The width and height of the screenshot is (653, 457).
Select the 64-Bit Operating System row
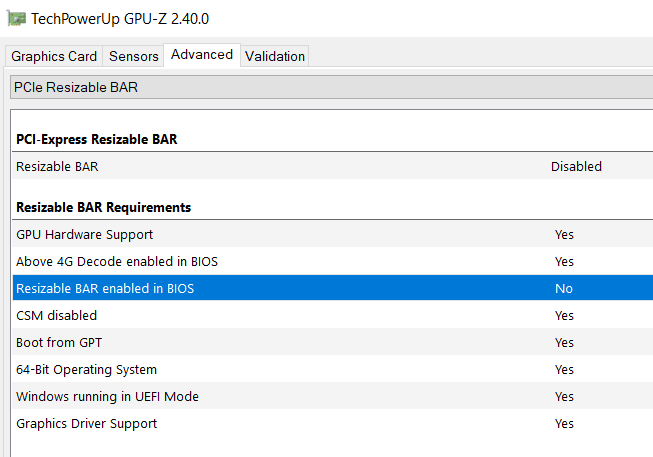[333, 370]
